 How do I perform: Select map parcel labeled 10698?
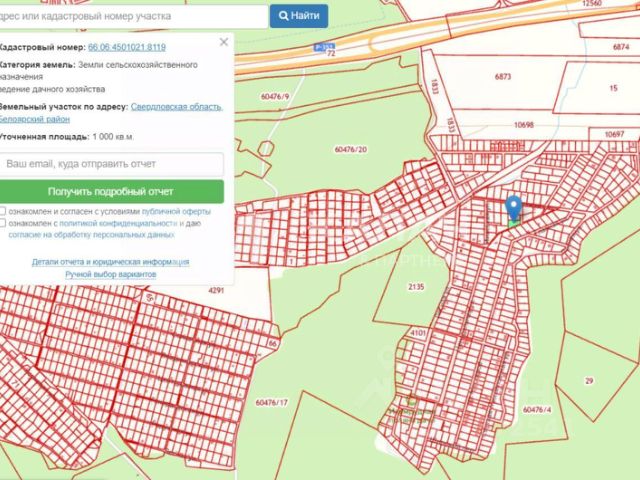coord(524,125)
